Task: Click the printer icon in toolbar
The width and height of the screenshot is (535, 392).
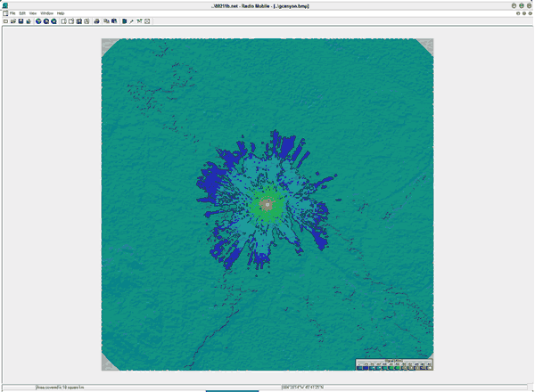Action: click(96, 20)
